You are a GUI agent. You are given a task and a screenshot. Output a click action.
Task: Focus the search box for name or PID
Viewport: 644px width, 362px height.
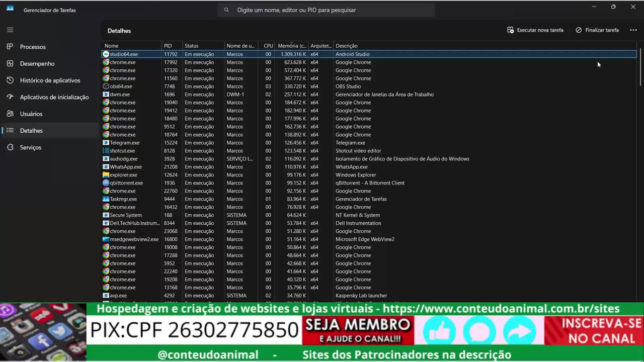(x=326, y=10)
